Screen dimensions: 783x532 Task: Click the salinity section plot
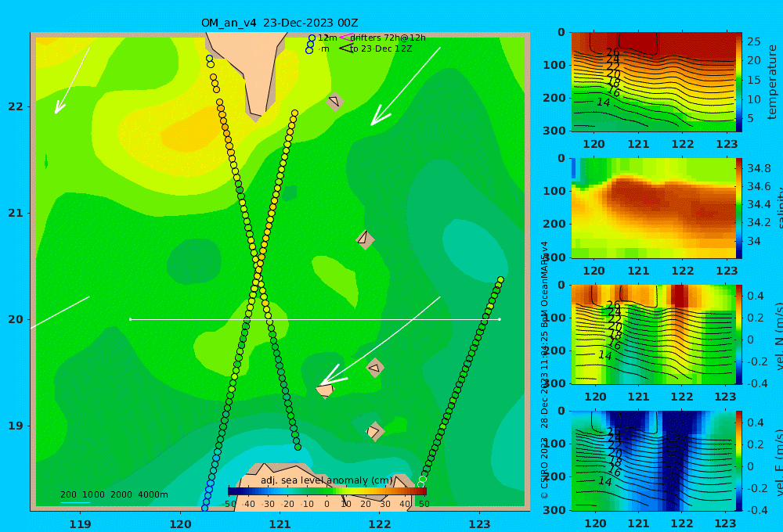654,207
